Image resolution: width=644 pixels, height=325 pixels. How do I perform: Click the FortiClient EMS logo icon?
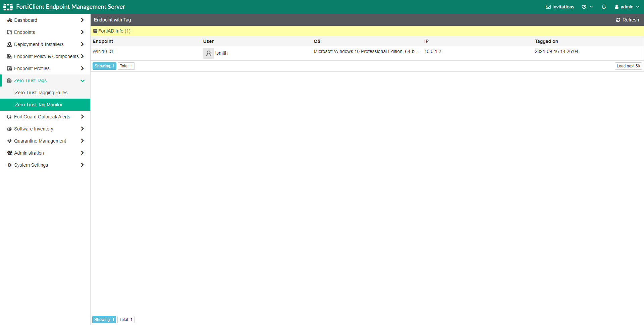[x=8, y=7]
